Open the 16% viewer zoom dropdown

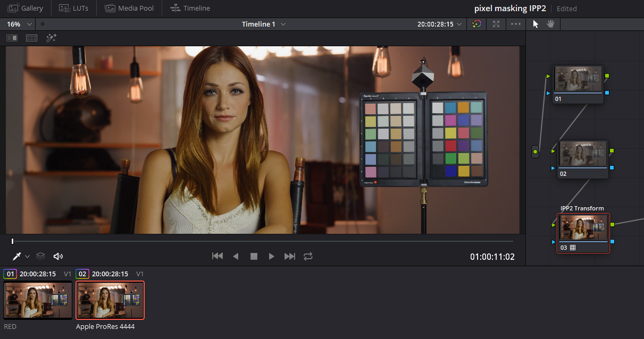click(21, 24)
